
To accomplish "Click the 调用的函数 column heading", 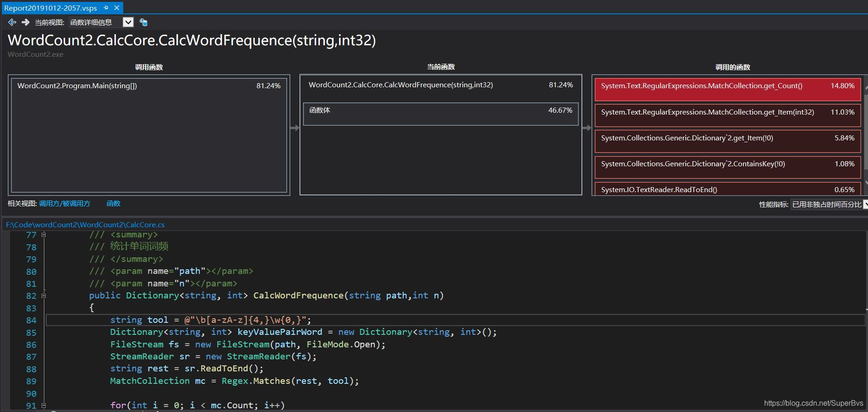I will pyautogui.click(x=733, y=67).
